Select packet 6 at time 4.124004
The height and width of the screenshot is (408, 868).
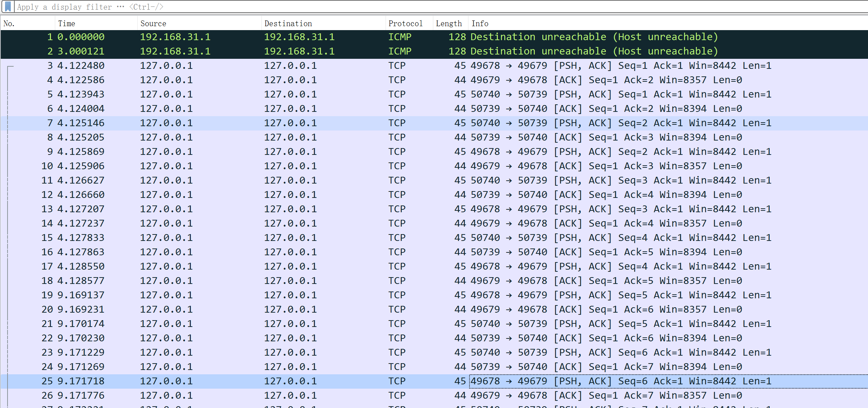click(x=434, y=109)
